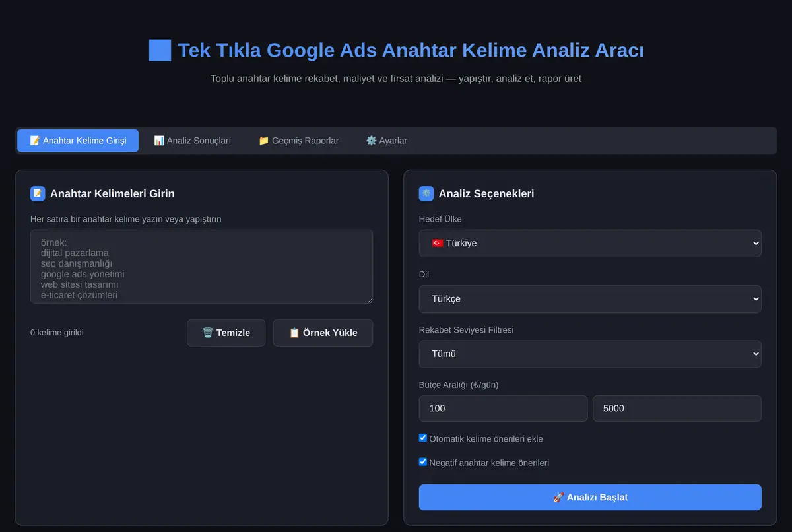Click the gear icon beside Analiz Seçenekleri
Viewport: 792px width, 532px height.
426,193
